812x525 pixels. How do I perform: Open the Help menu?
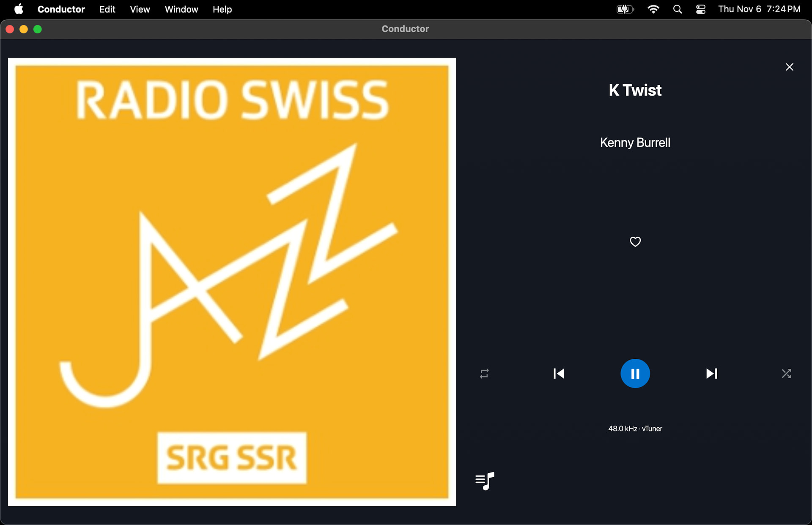(x=222, y=9)
